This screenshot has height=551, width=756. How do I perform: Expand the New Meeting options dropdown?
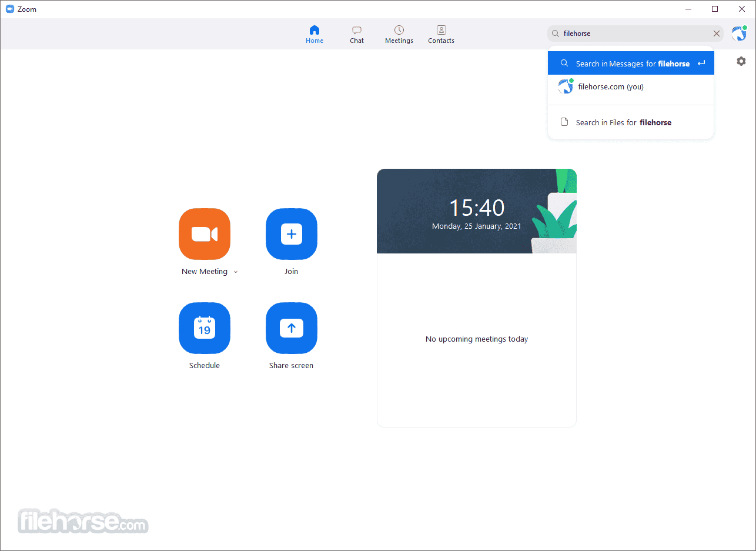click(236, 271)
